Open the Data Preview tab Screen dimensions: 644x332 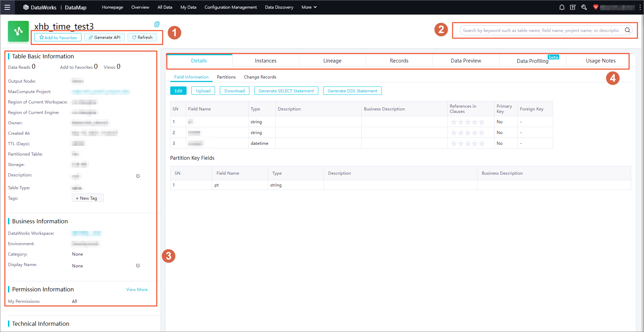tap(466, 60)
